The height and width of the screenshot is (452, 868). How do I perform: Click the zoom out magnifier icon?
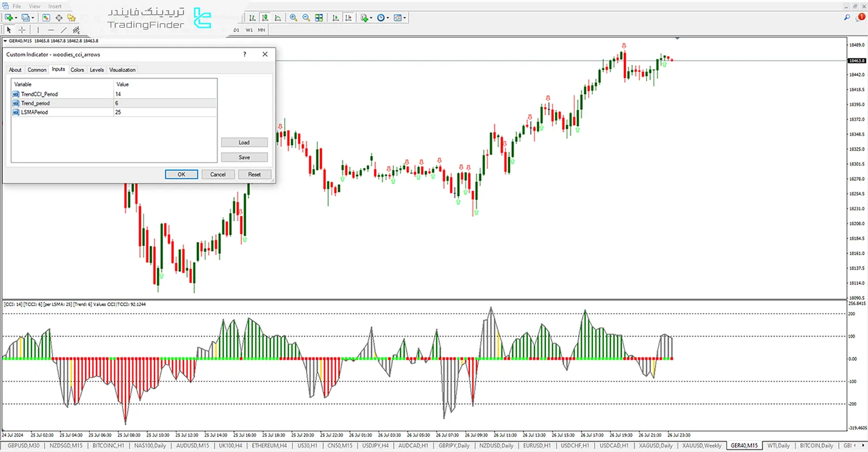point(306,18)
